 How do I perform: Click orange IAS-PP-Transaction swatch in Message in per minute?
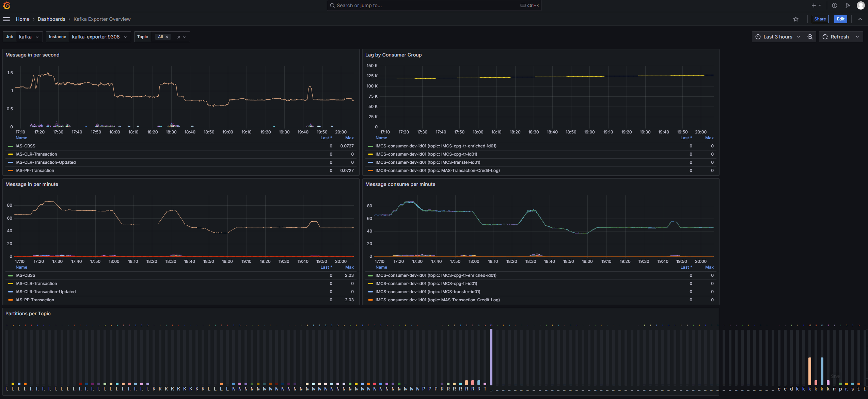pos(11,300)
